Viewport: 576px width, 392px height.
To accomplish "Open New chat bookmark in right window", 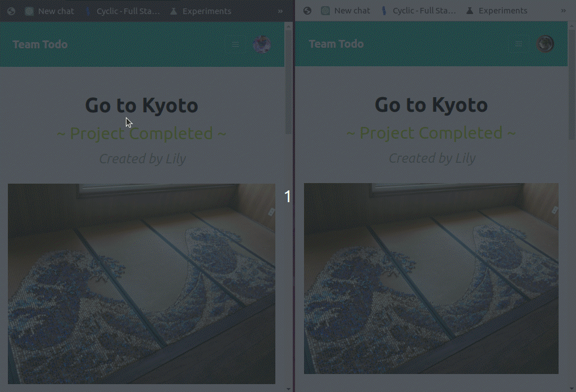I will point(345,11).
